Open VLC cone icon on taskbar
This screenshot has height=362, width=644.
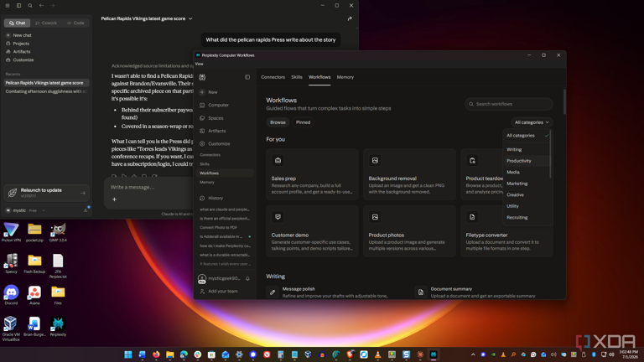pos(378,354)
